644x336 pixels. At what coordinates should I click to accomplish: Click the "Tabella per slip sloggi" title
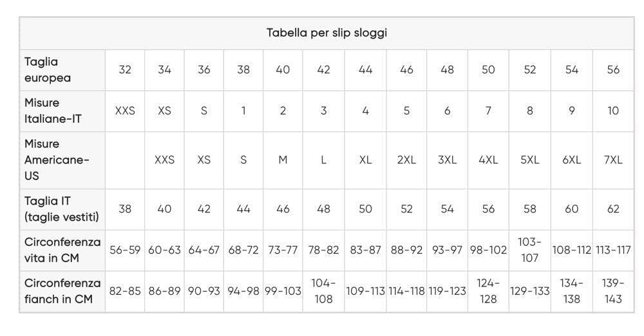(327, 33)
